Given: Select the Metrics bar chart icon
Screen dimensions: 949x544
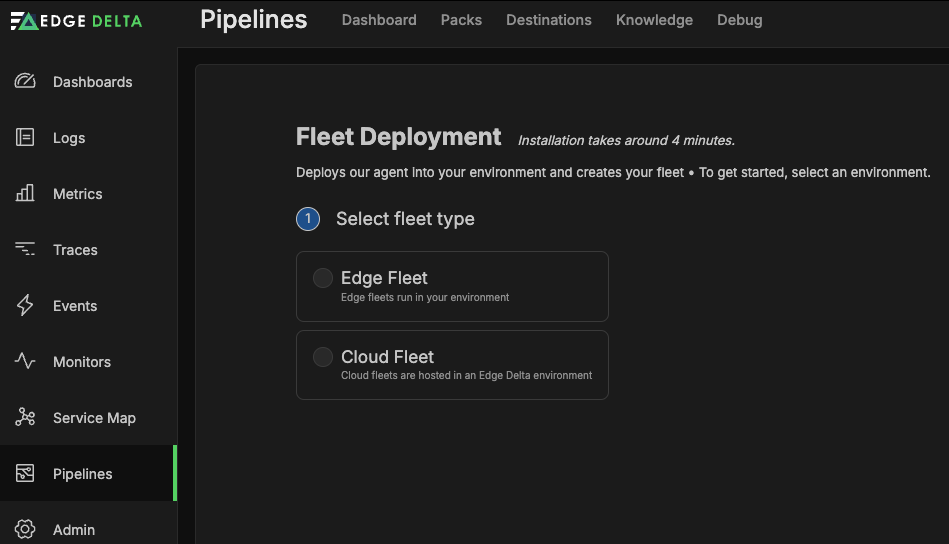Looking at the screenshot, I should [x=25, y=194].
